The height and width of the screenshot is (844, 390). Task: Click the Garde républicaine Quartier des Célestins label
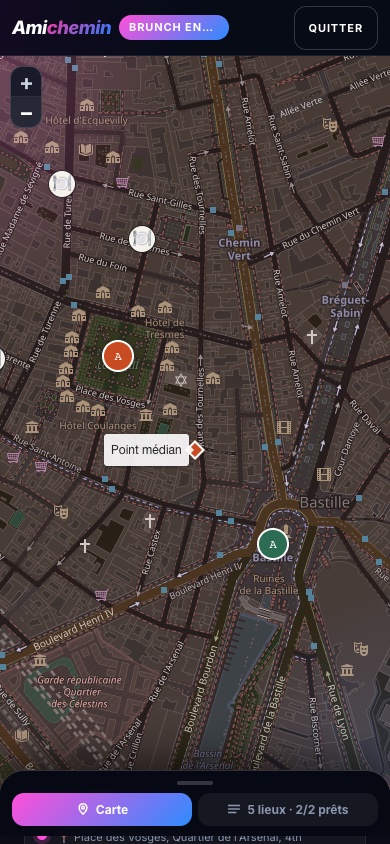79,692
